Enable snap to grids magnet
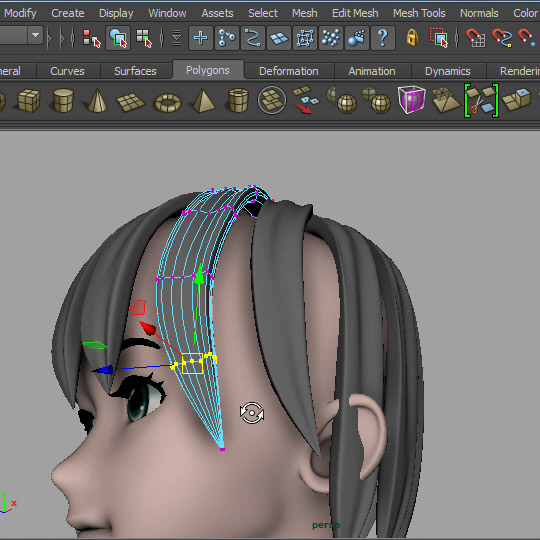Viewport: 540px width, 540px height. coord(476,38)
